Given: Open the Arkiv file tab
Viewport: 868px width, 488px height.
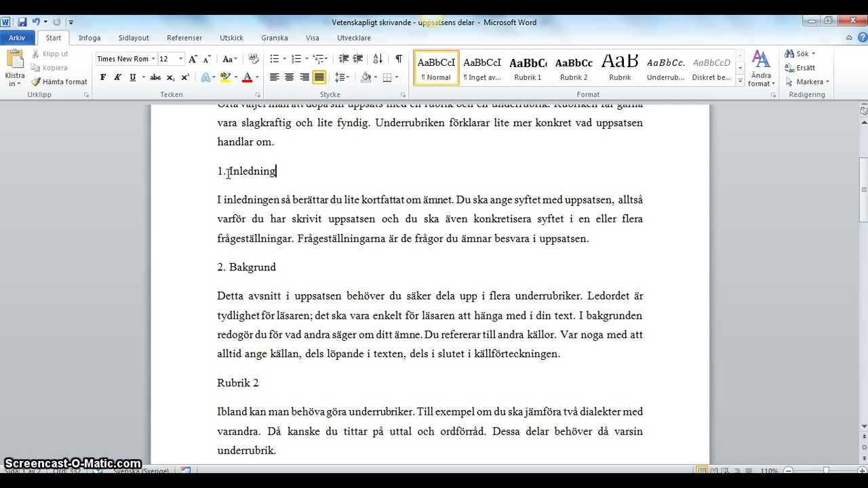Looking at the screenshot, I should pos(17,38).
